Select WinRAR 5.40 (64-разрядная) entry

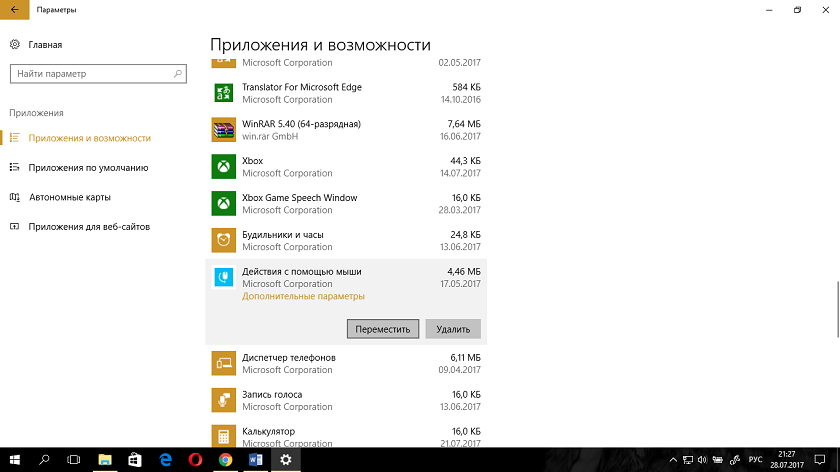pyautogui.click(x=346, y=130)
